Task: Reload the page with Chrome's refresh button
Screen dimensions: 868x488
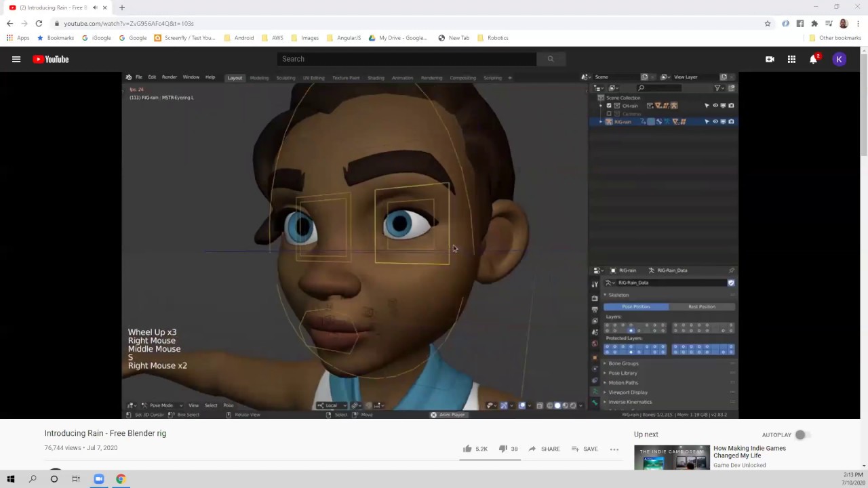Action: click(39, 23)
